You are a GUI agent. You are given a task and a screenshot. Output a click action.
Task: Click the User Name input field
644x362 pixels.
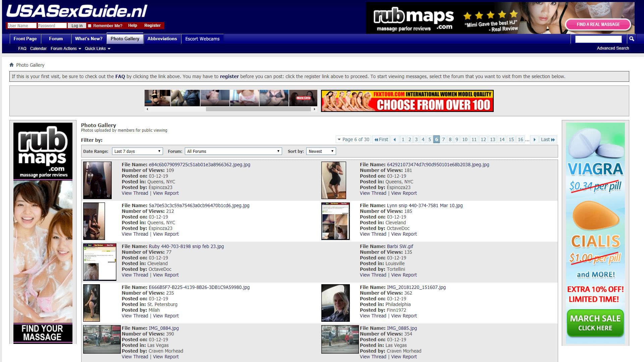pyautogui.click(x=22, y=26)
